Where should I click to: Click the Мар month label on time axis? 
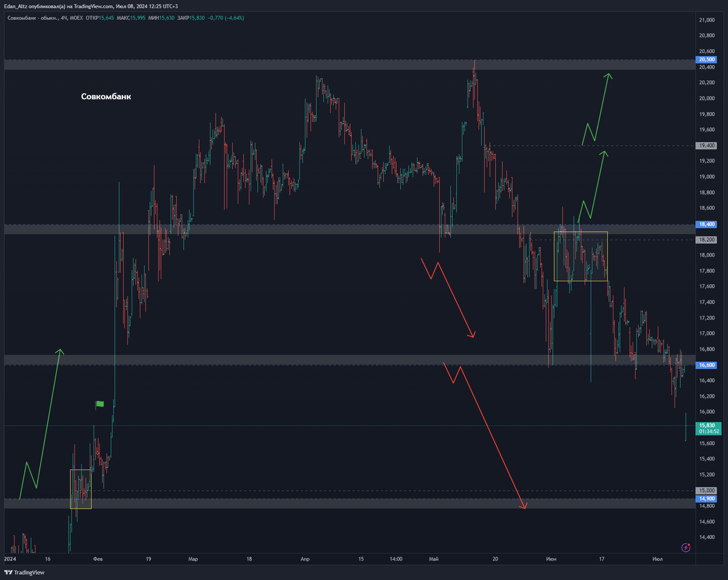click(x=193, y=558)
